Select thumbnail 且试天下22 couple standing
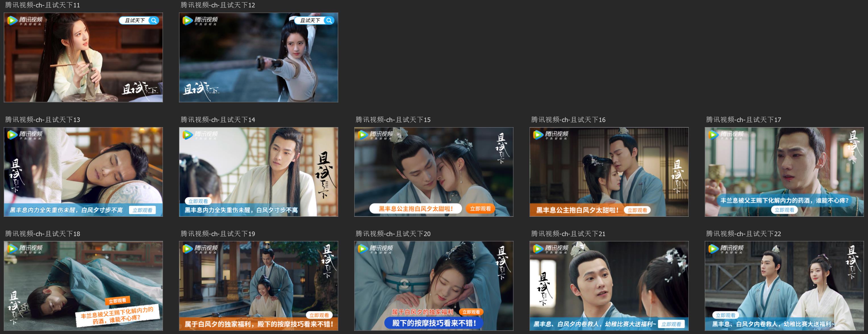The width and height of the screenshot is (868, 334). pyautogui.click(x=784, y=286)
